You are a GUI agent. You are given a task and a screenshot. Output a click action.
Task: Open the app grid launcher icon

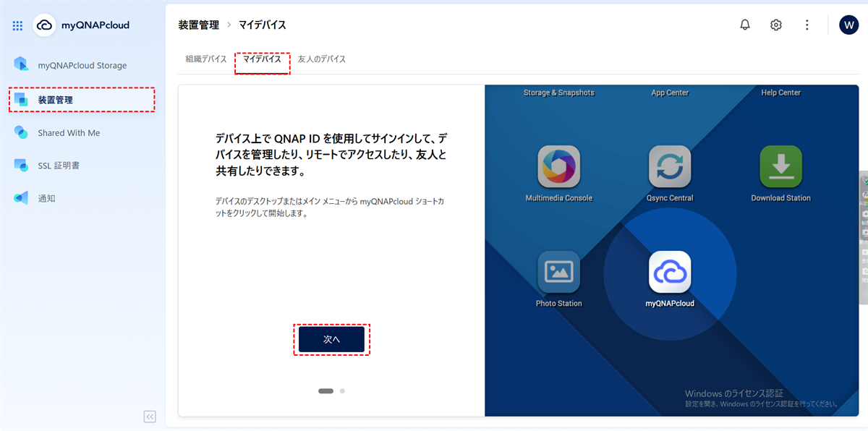coord(18,25)
